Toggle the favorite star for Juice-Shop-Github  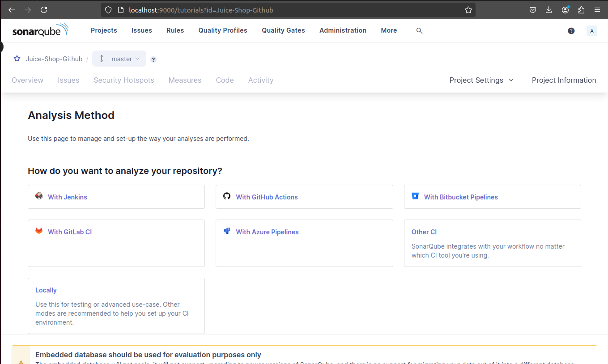pyautogui.click(x=17, y=59)
